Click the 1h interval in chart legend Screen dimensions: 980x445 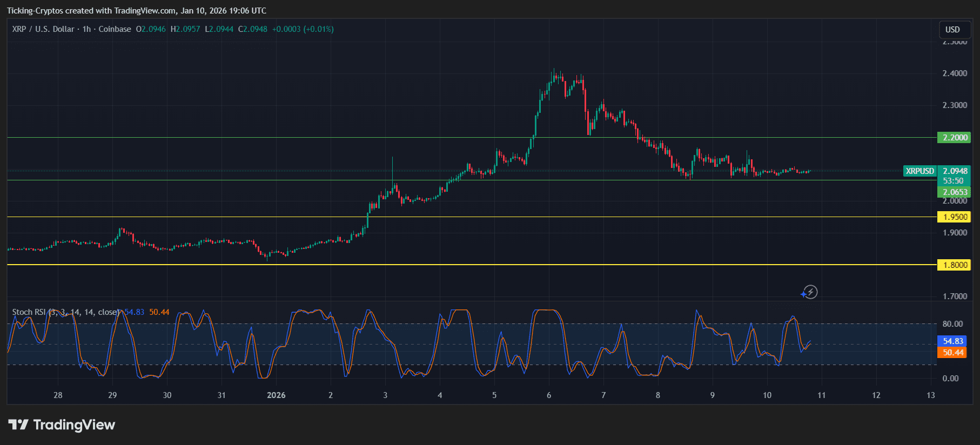[x=86, y=29]
